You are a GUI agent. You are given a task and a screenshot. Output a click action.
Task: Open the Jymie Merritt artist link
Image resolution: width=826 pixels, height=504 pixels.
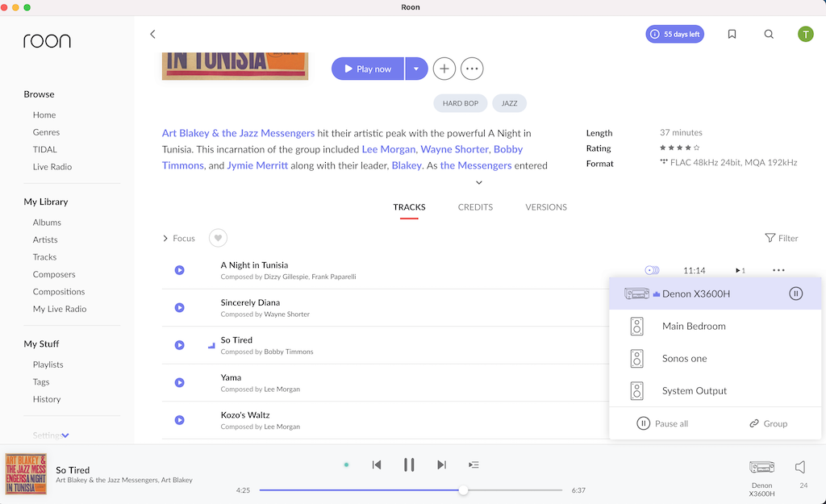tap(257, 165)
